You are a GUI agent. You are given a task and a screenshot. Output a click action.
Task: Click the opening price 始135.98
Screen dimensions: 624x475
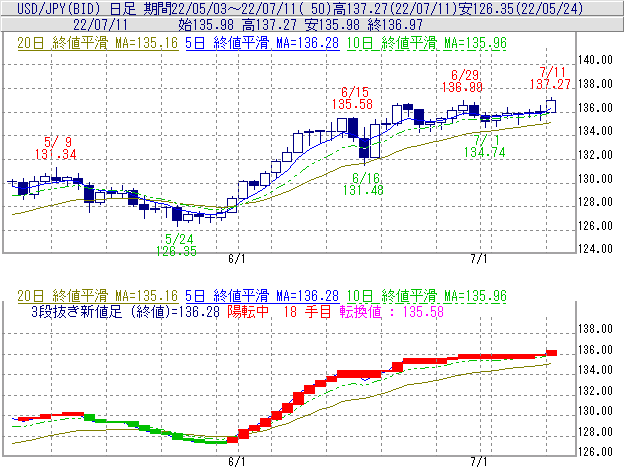(x=206, y=25)
